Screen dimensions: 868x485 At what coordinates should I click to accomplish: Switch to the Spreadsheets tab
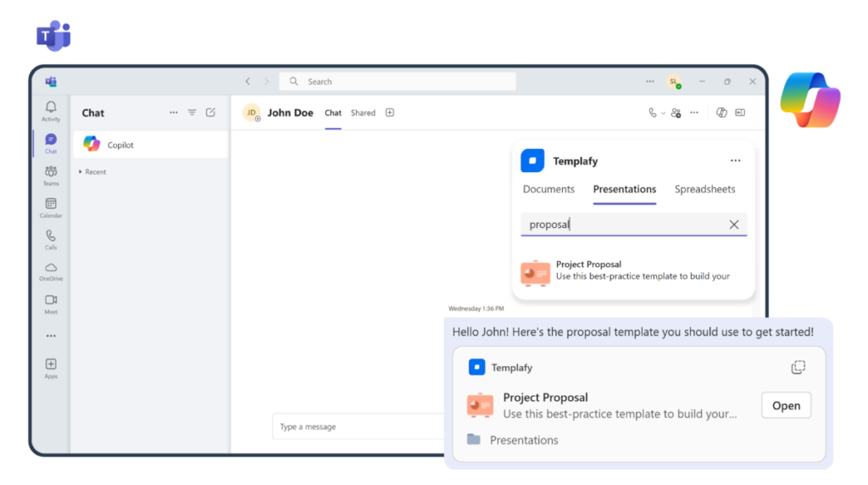coord(704,189)
